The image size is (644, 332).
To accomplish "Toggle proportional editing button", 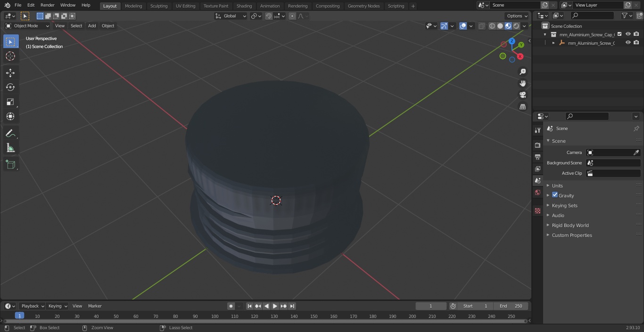I will coord(292,16).
